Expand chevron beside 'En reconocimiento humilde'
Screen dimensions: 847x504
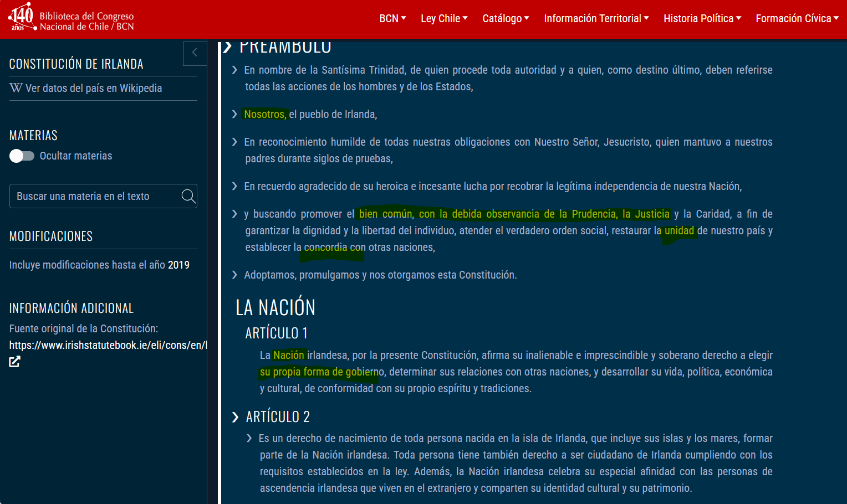point(234,142)
